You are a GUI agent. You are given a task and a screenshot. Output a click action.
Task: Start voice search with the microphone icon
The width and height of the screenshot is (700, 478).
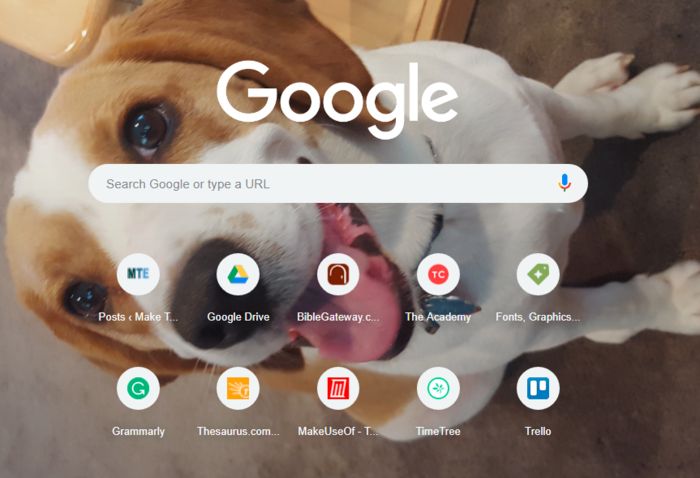click(x=564, y=183)
